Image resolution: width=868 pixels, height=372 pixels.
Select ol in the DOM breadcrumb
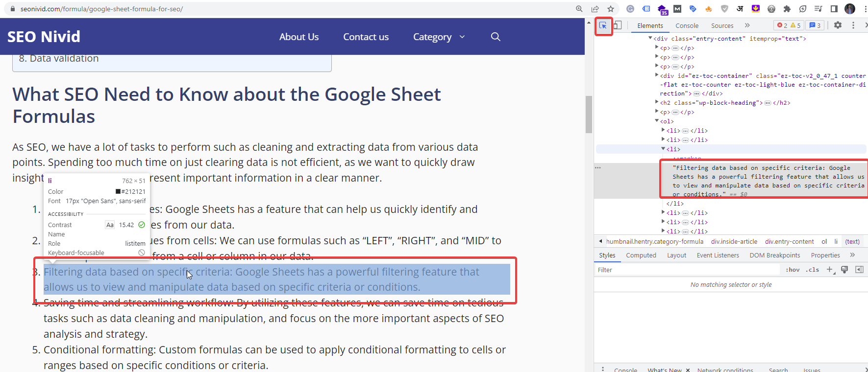click(824, 241)
